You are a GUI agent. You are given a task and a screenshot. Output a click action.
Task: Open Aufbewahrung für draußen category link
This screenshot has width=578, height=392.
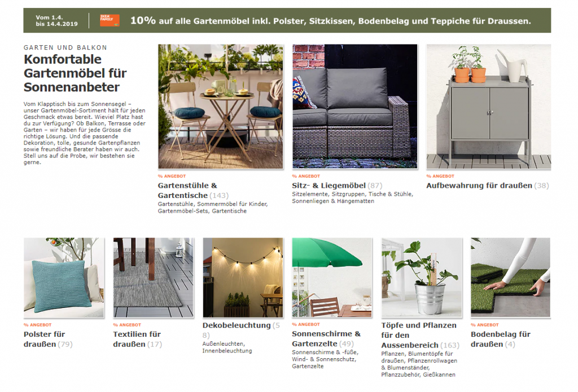click(488, 186)
